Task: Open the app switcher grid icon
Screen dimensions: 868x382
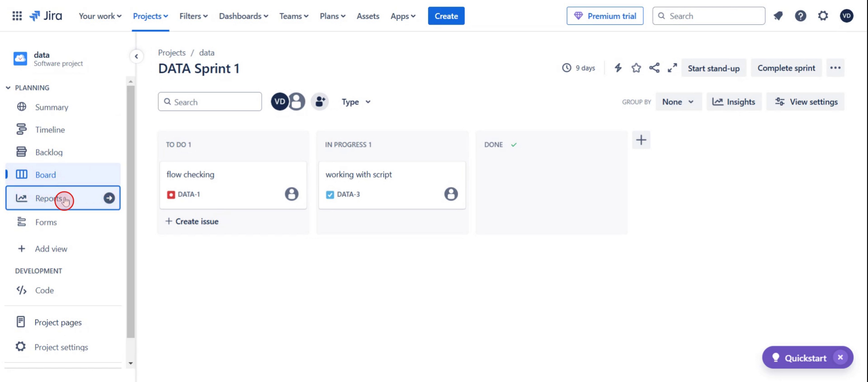Action: point(17,16)
